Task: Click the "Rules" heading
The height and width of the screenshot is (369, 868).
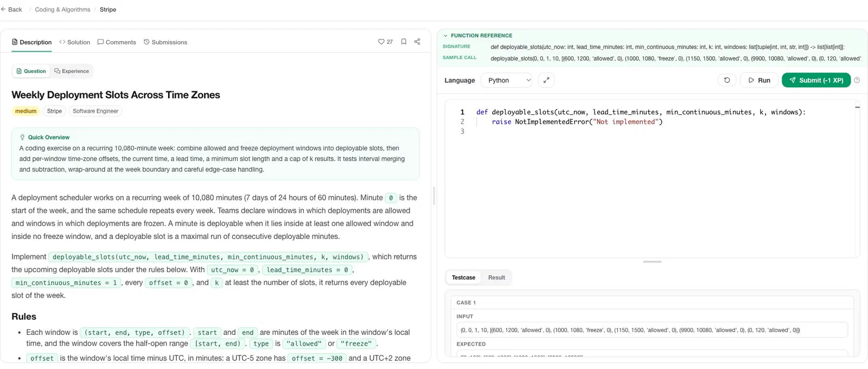Action: 24,316
